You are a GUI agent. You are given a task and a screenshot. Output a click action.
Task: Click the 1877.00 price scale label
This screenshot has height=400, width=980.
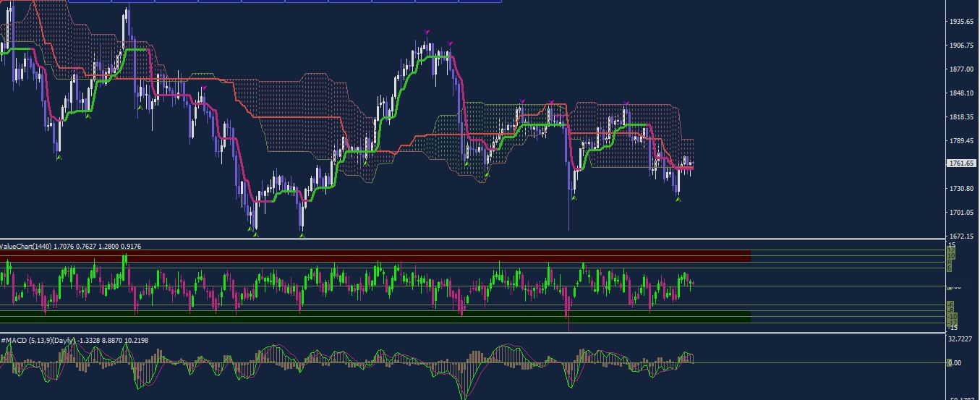[x=961, y=69]
